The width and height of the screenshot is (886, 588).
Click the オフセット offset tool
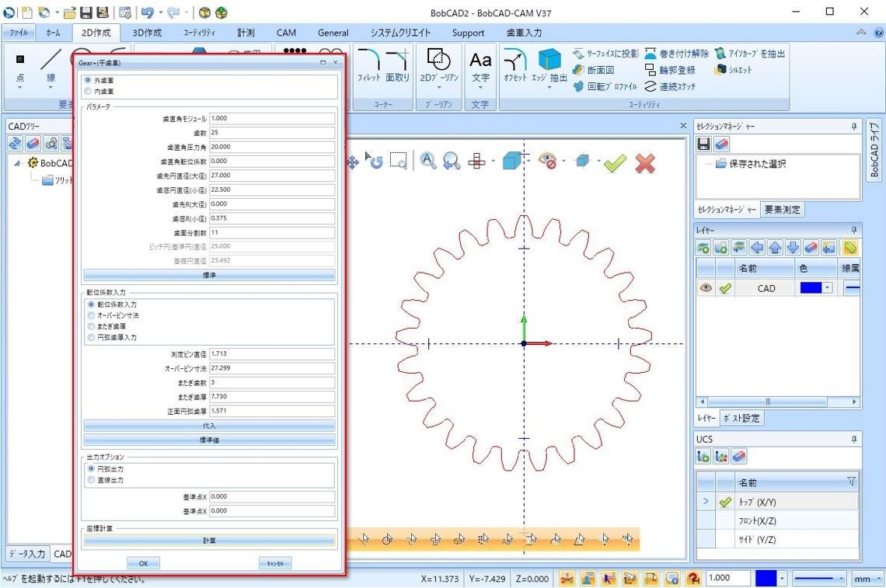click(x=515, y=66)
